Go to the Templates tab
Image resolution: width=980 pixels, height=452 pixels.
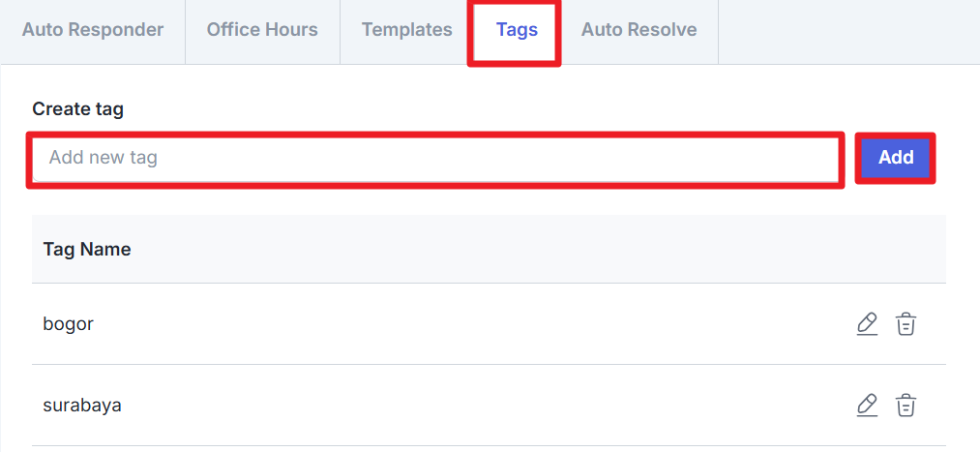(x=406, y=30)
